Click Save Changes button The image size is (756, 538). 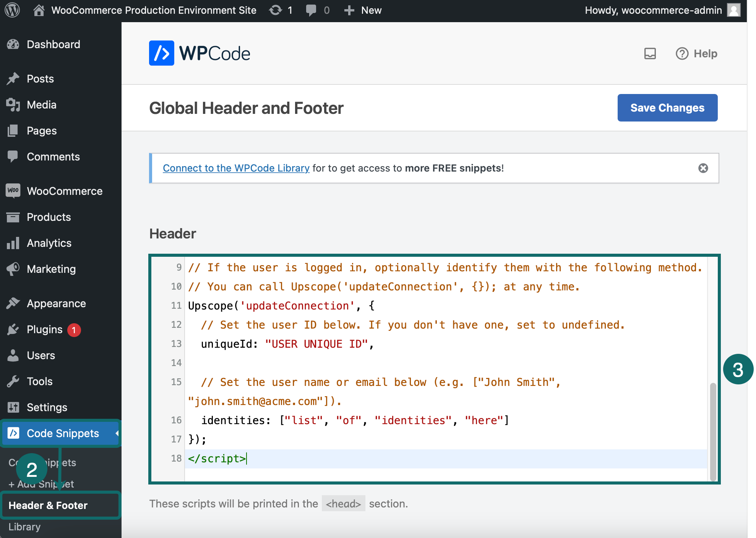(x=667, y=108)
